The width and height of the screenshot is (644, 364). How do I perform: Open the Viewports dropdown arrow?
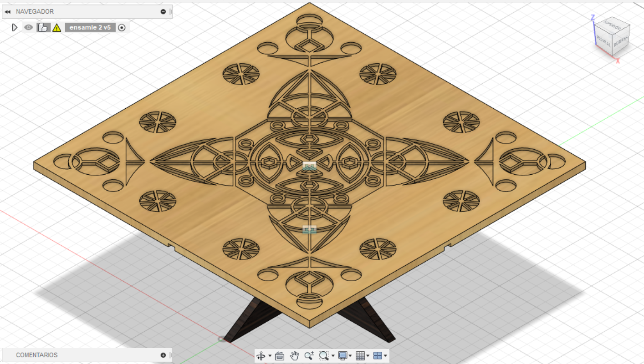pos(386,356)
